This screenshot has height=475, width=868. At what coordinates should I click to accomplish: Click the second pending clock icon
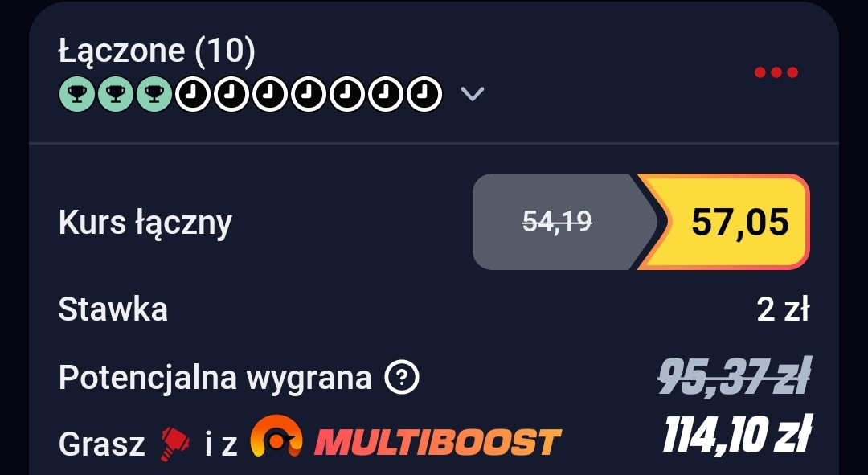[x=231, y=94]
